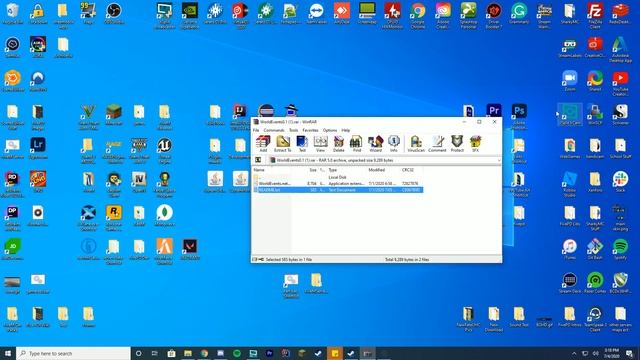This screenshot has width=640, height=360.
Task: Open Task View on the taskbar
Action: 155,353
